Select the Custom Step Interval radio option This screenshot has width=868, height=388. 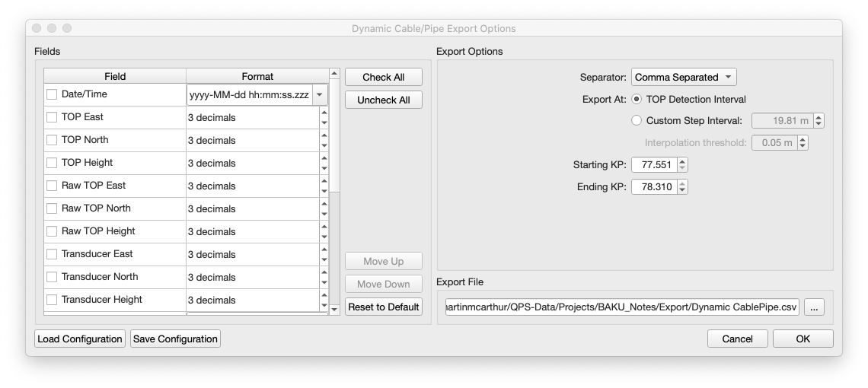637,120
